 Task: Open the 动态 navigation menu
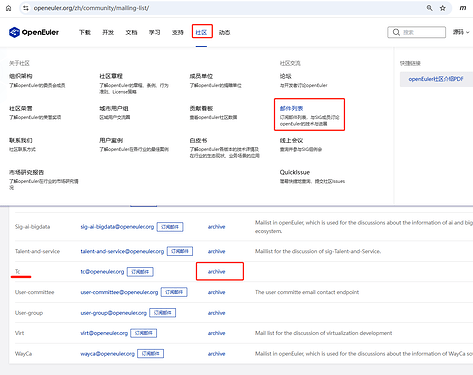click(x=224, y=32)
